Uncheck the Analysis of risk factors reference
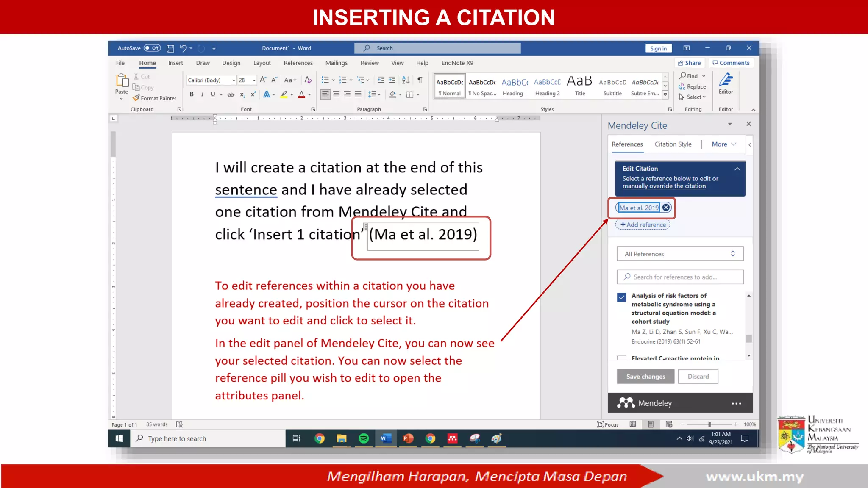868x488 pixels. coord(622,297)
